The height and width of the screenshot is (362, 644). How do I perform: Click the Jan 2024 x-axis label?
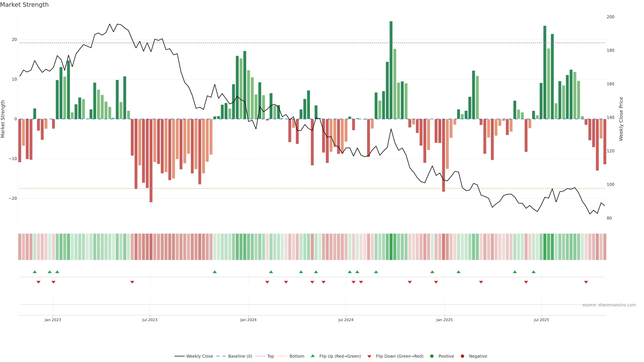[248, 320]
